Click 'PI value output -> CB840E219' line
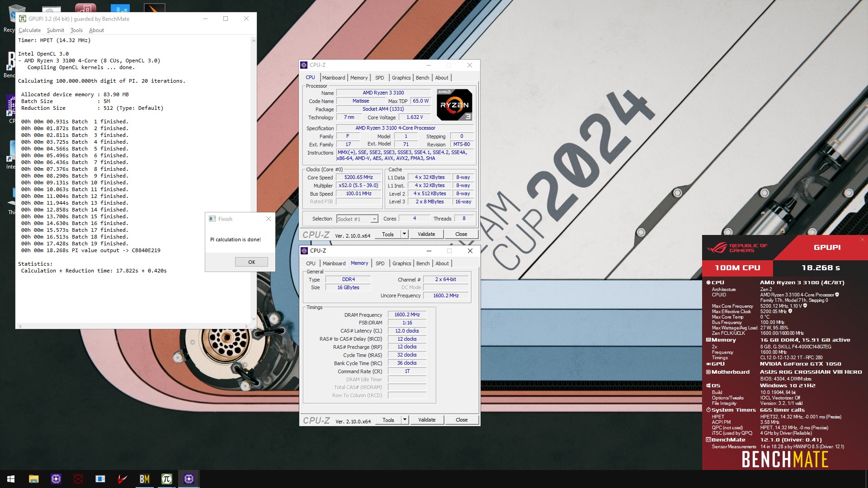 [x=91, y=250]
